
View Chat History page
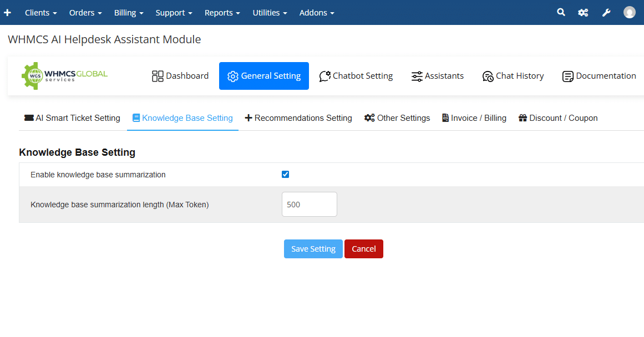(x=513, y=76)
